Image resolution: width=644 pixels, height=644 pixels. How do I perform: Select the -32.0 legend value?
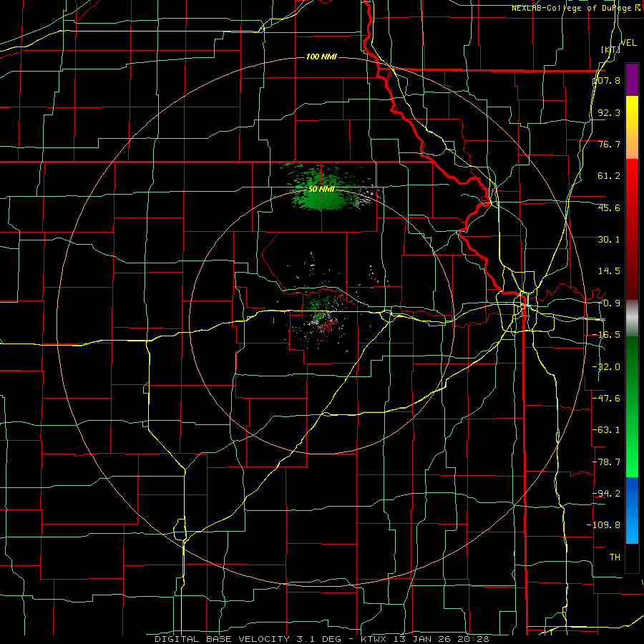607,367
